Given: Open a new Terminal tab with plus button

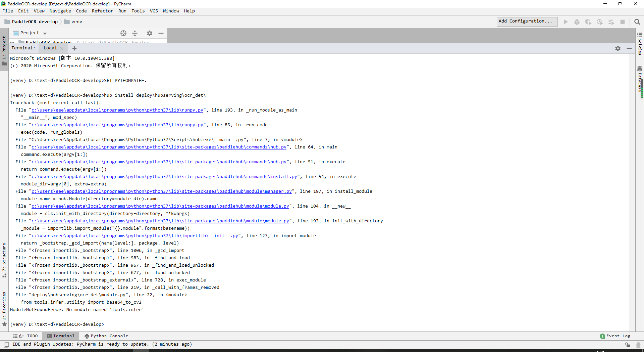Looking at the screenshot, I should (x=74, y=48).
